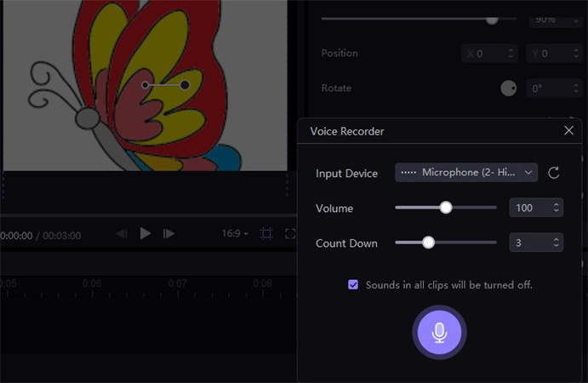Click the Count Down stepper arrows
The image size is (588, 383).
[x=556, y=243]
